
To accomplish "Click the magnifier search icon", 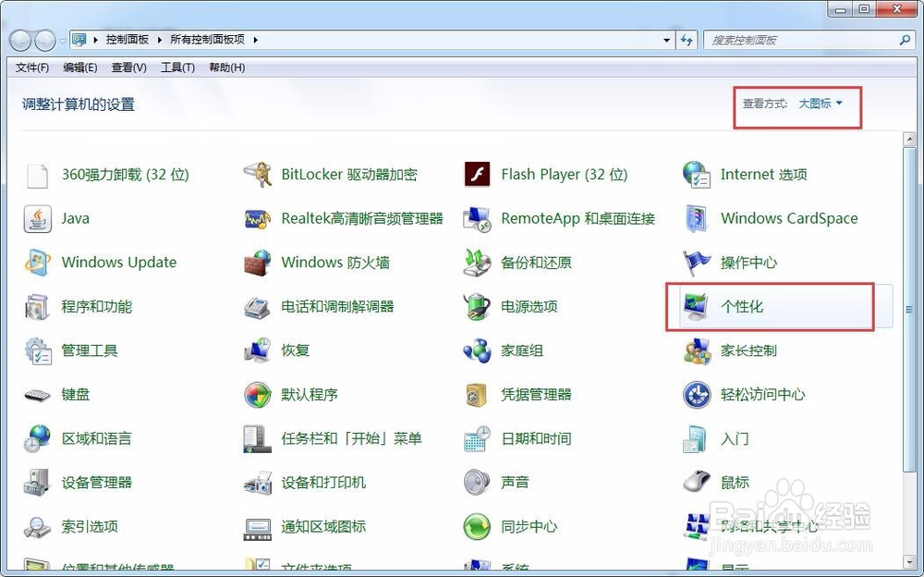I will (905, 40).
